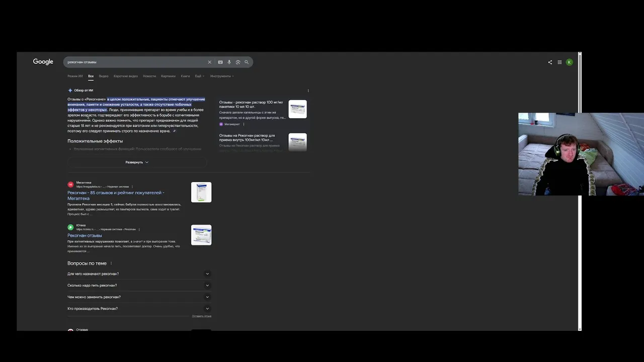
Task: Open the Google apps grid icon
Action: [559, 62]
